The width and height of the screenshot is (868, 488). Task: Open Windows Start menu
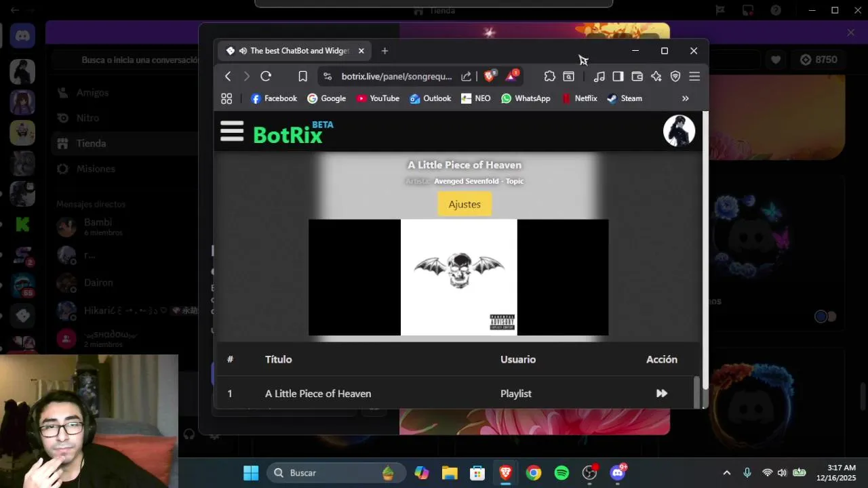click(x=251, y=472)
